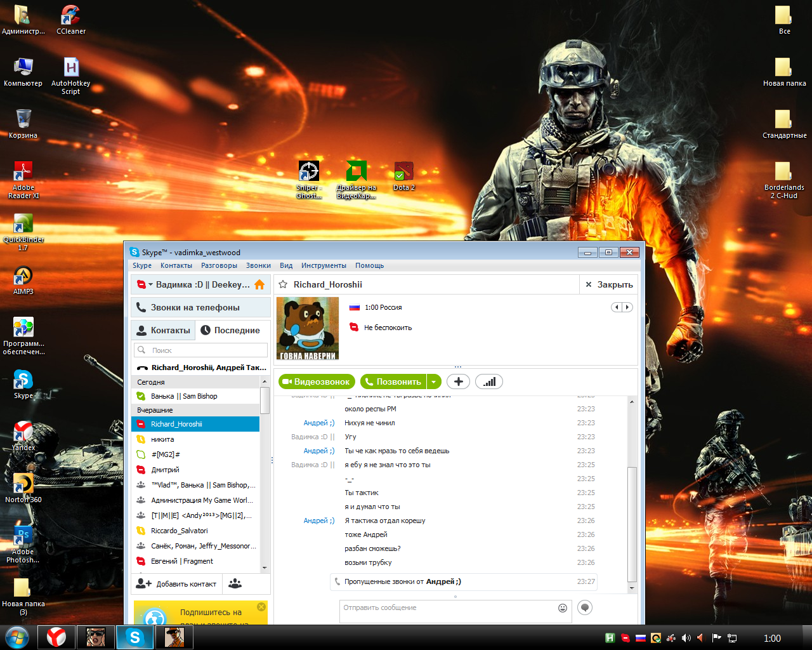Open Skype desktop shortcut icon
This screenshot has width=812, height=650.
pyautogui.click(x=23, y=384)
